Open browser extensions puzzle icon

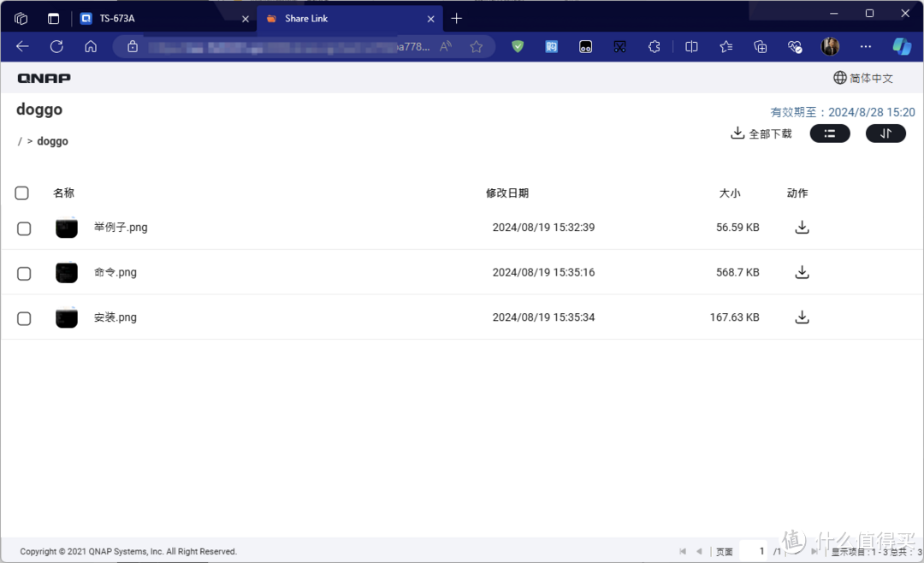click(x=654, y=47)
